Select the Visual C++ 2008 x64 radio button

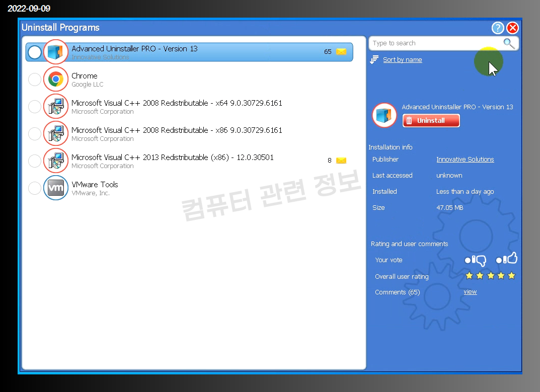click(35, 107)
